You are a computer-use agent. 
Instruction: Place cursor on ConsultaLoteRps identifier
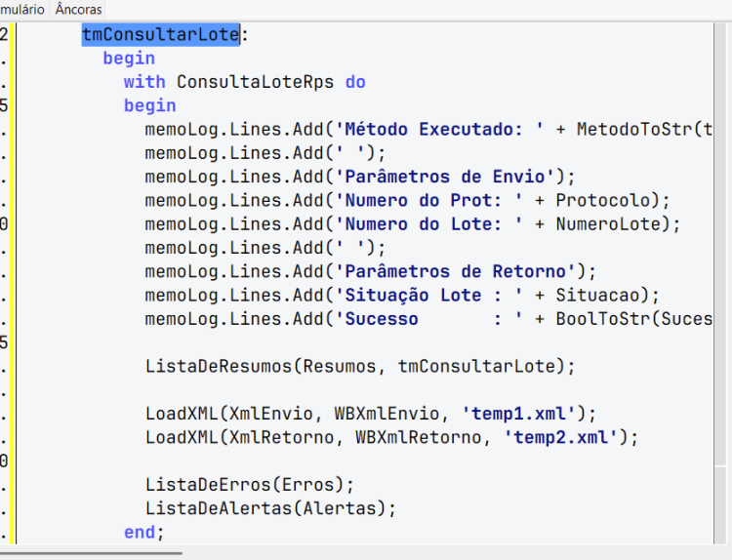pyautogui.click(x=255, y=82)
